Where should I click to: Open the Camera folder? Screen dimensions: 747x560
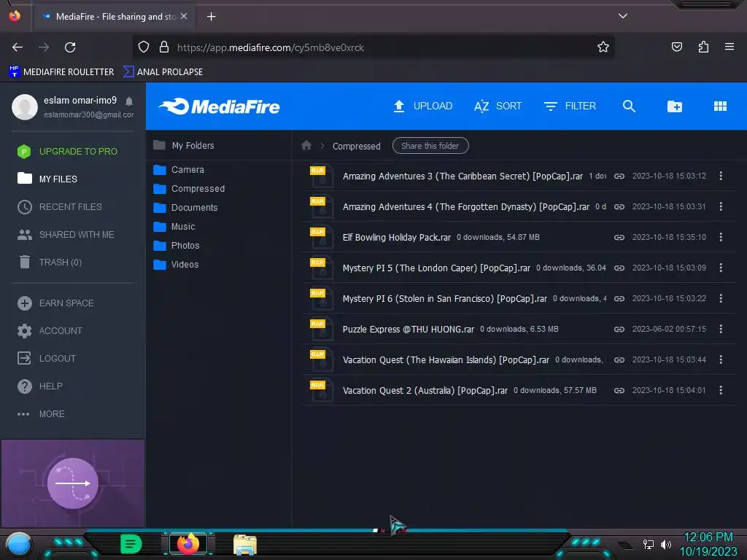click(x=179, y=169)
